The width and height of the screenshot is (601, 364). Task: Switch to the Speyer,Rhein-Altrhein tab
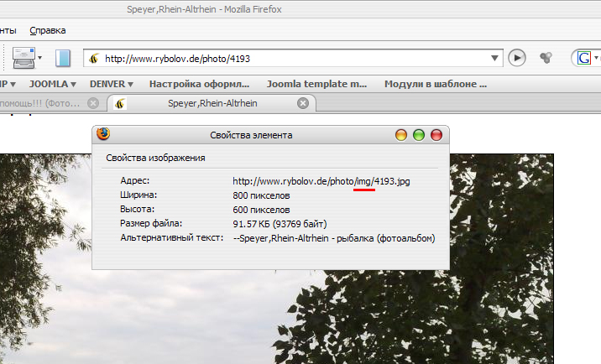pyautogui.click(x=212, y=103)
